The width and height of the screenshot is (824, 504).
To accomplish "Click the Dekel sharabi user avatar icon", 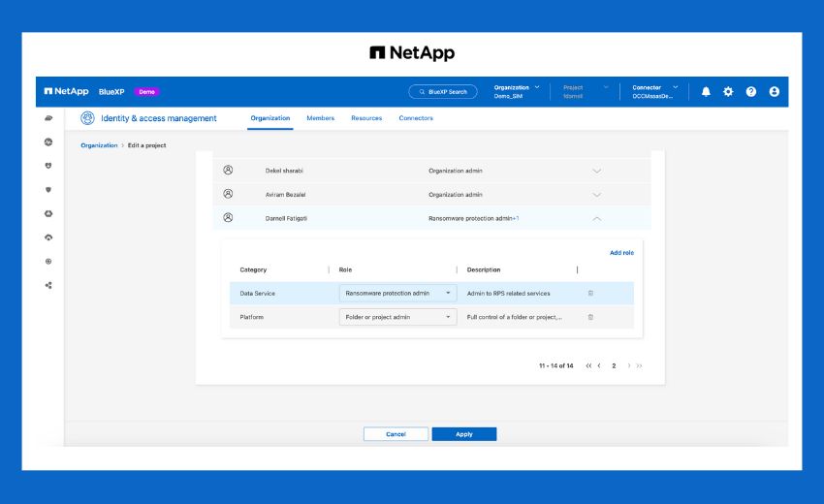I will point(228,170).
